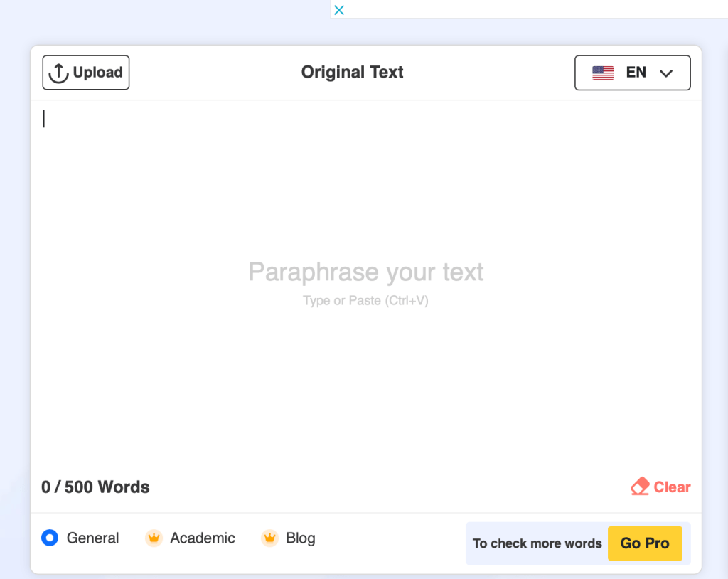This screenshot has height=579, width=728.
Task: Close the ad with the blue X icon
Action: click(339, 10)
